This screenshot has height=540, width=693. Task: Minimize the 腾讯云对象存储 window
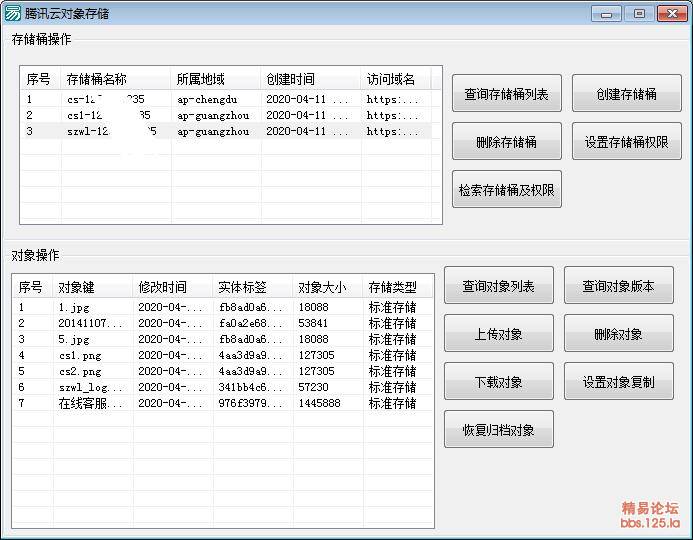tap(606, 14)
